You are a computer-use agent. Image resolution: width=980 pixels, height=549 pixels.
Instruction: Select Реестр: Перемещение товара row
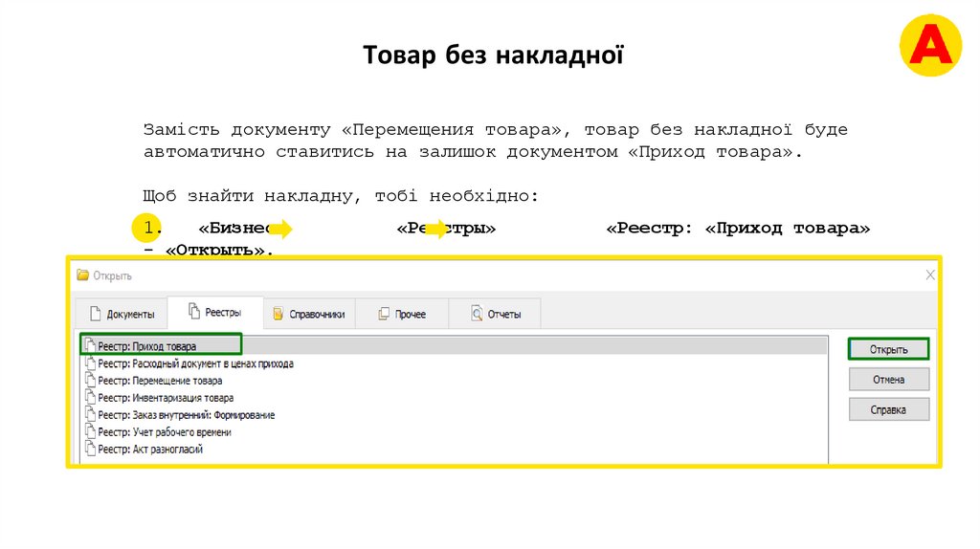click(x=454, y=381)
